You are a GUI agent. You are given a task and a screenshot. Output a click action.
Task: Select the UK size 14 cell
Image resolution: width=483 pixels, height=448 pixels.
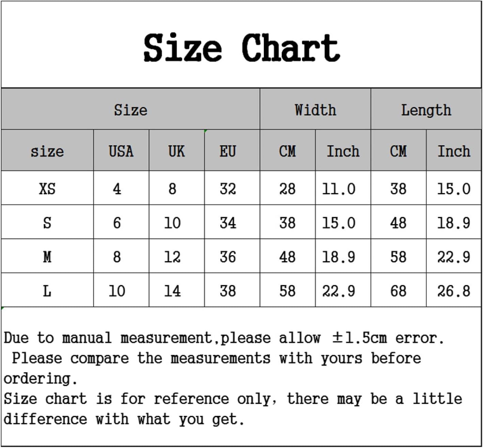pyautogui.click(x=172, y=291)
